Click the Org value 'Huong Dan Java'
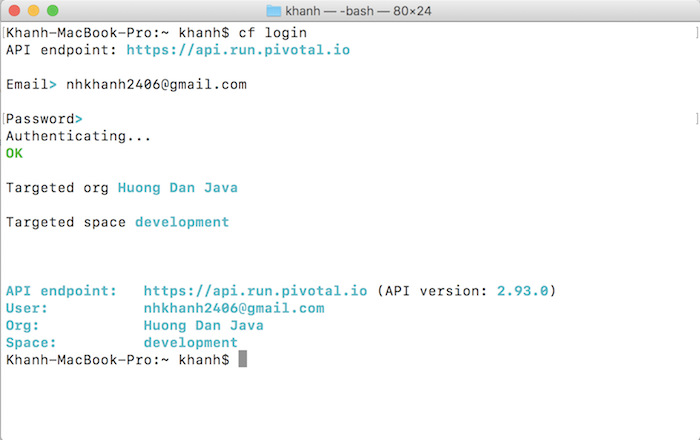 [204, 325]
